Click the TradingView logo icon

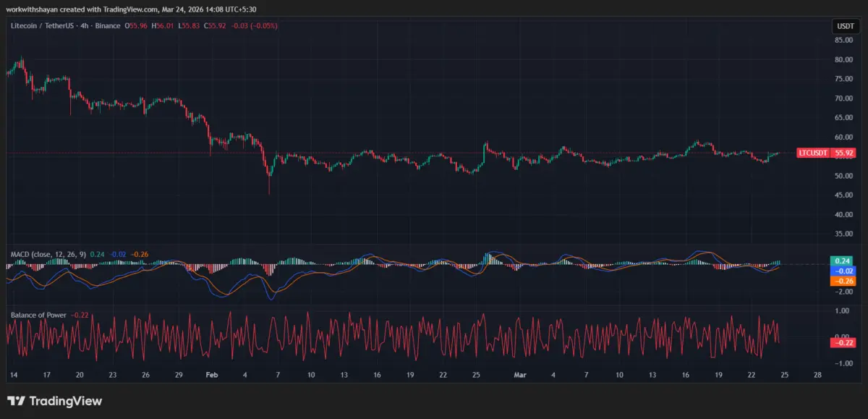pyautogui.click(x=17, y=401)
